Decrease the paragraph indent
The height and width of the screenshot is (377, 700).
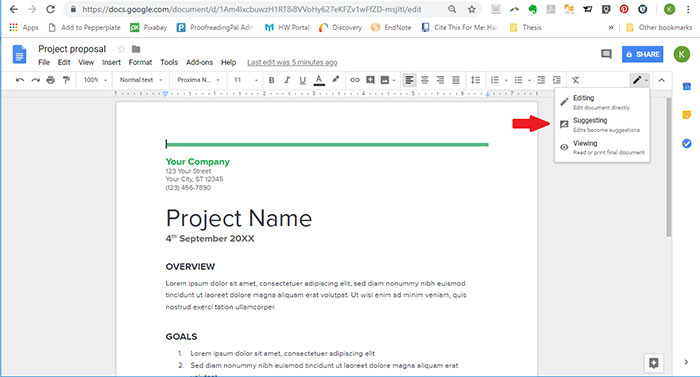click(541, 80)
